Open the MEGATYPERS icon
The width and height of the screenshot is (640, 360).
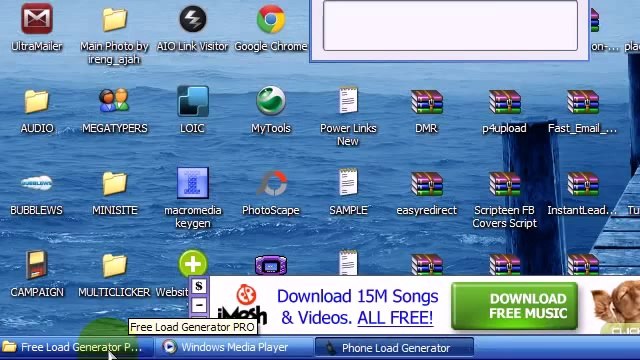[114, 100]
